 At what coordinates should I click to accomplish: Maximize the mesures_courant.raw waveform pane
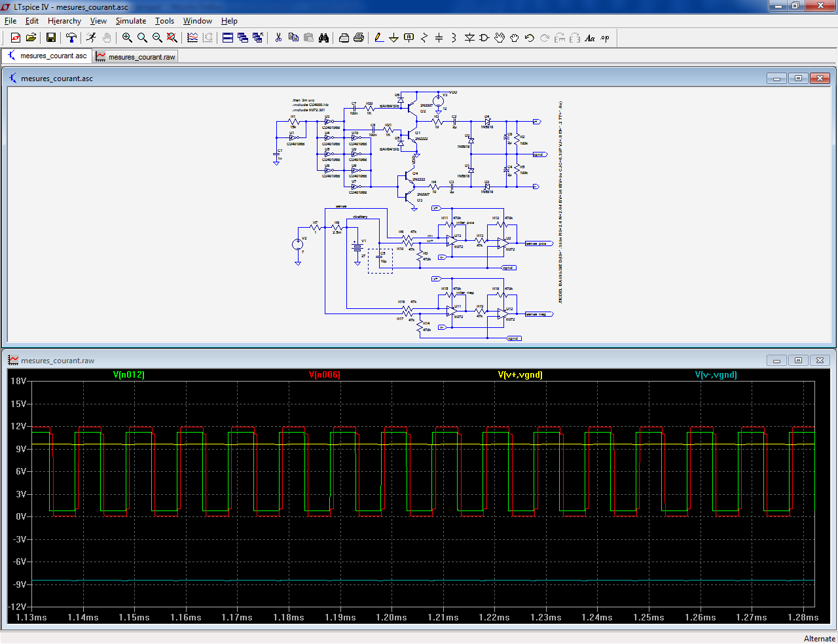pyautogui.click(x=798, y=361)
